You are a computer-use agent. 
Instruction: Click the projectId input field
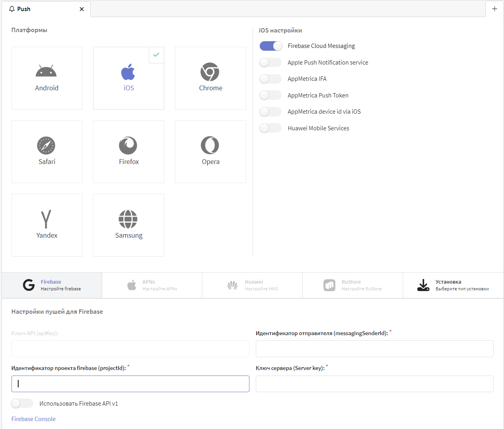130,384
